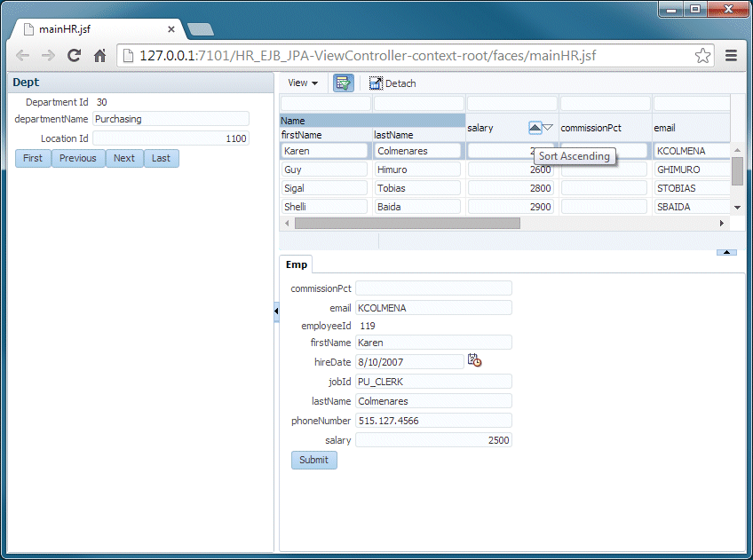This screenshot has width=753, height=560.
Task: Click the Detach table icon
Action: click(376, 83)
